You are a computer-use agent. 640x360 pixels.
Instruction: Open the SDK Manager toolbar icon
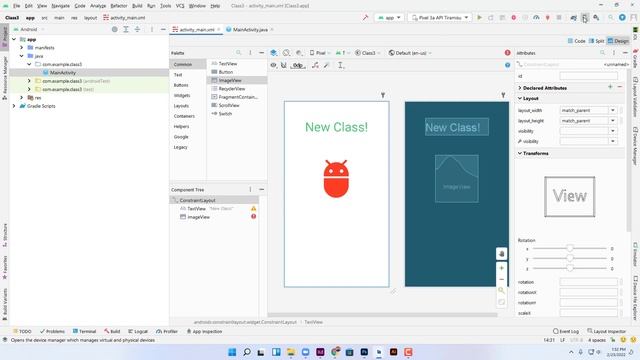point(596,18)
